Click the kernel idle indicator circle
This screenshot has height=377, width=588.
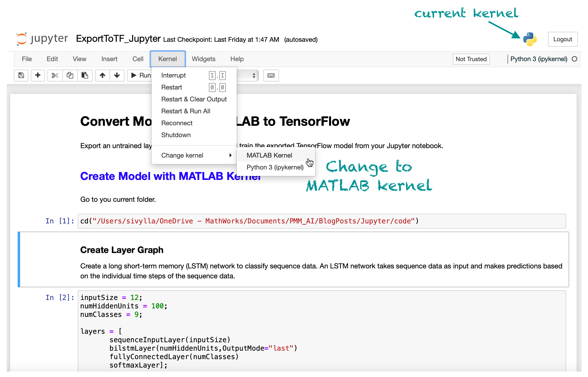click(x=574, y=59)
